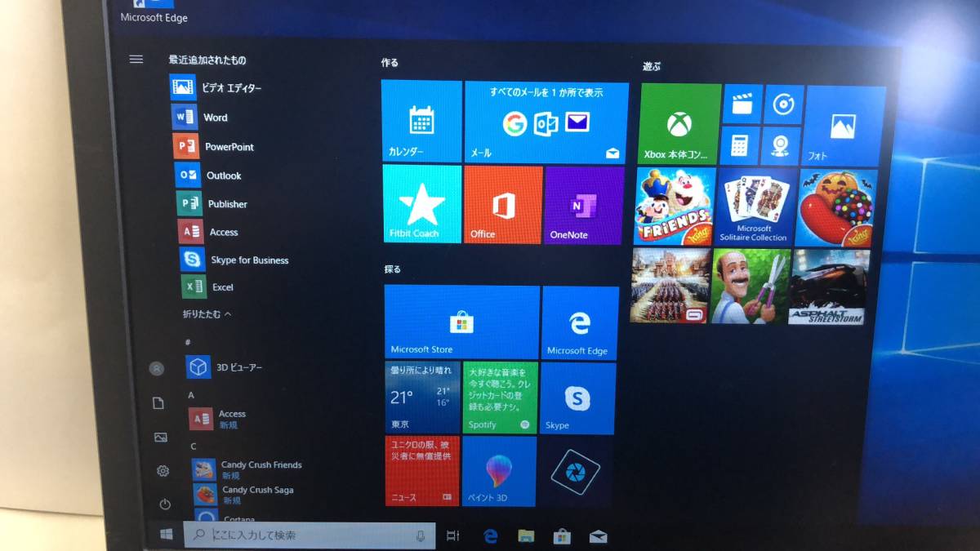This screenshot has height=551, width=980.
Task: Open Documents icon in Start rail
Action: (158, 403)
